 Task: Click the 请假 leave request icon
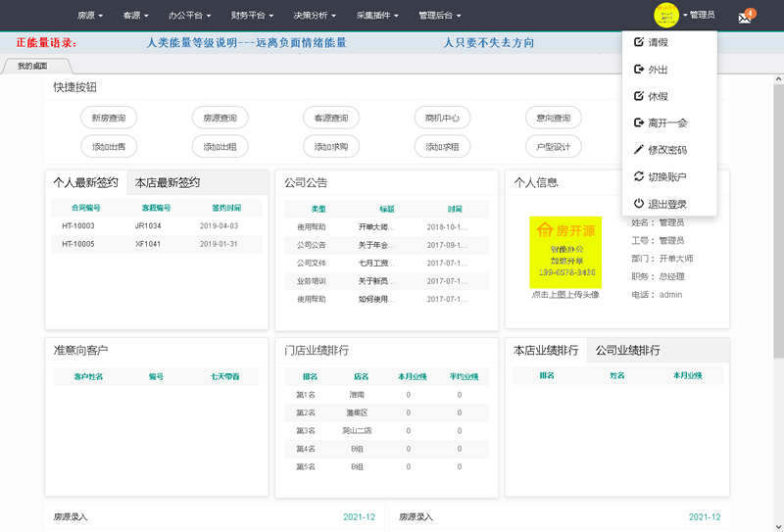(639, 43)
